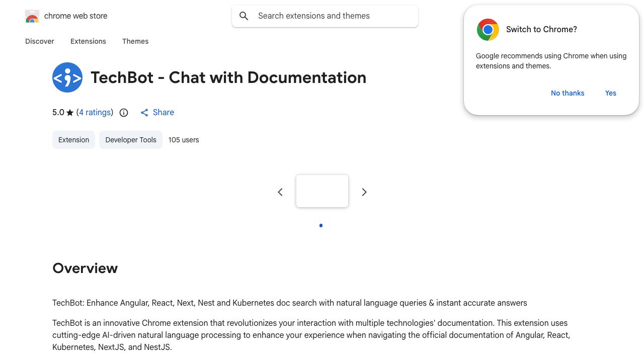Click Yes in the Switch to Chrome popup
The width and height of the screenshot is (644, 362).
tap(611, 93)
